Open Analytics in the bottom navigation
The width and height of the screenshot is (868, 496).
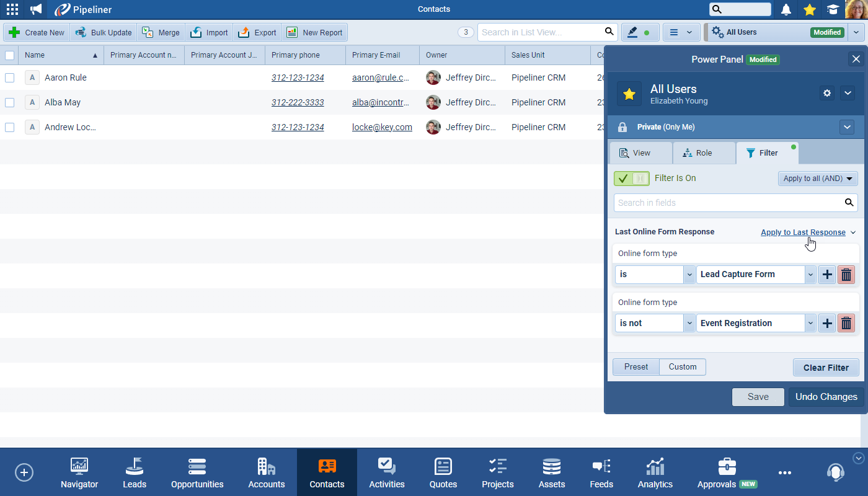[655, 472]
